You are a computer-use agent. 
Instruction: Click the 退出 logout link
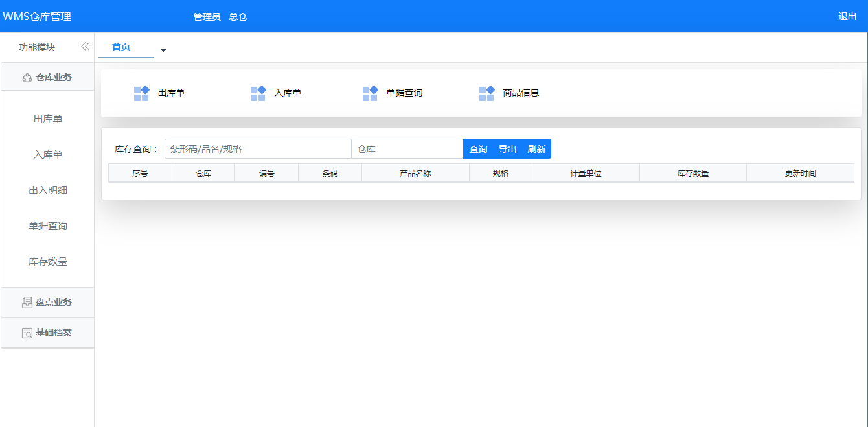(847, 17)
